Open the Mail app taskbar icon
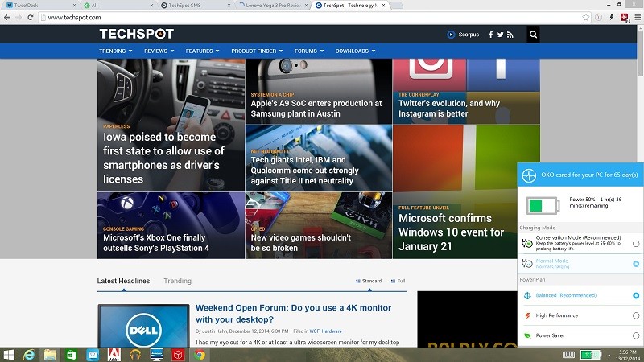Viewport: 644px width, 362px height. point(93,355)
